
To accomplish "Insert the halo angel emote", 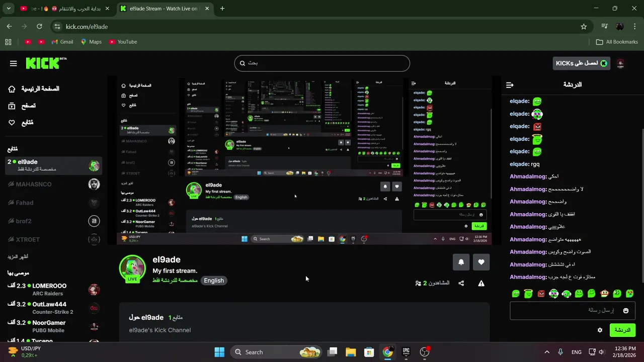I will [x=528, y=294].
